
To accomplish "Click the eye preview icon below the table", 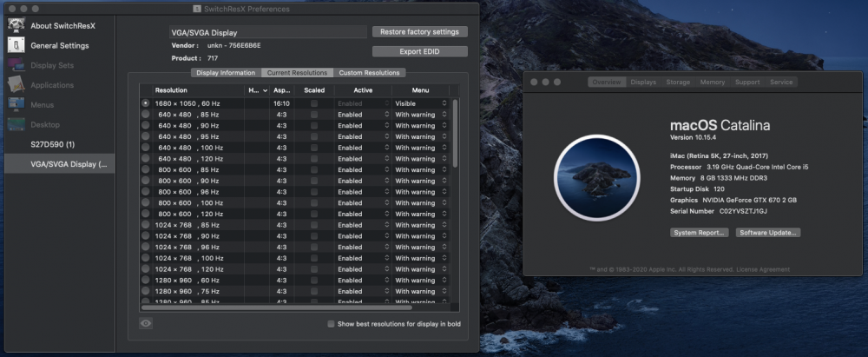I will click(x=146, y=324).
